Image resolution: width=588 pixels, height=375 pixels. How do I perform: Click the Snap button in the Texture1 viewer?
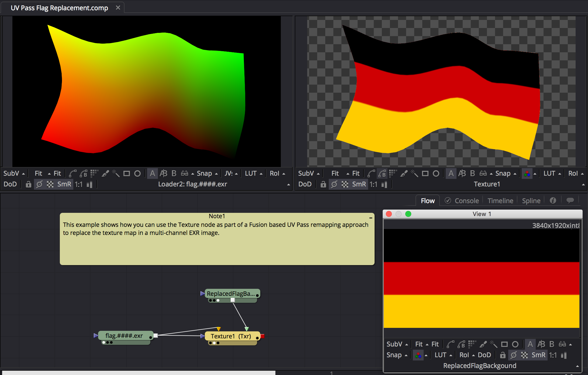pyautogui.click(x=503, y=173)
